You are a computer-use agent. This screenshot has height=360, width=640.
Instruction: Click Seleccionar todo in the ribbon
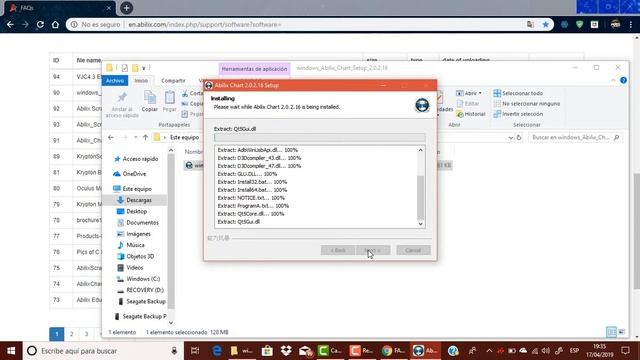coord(518,93)
